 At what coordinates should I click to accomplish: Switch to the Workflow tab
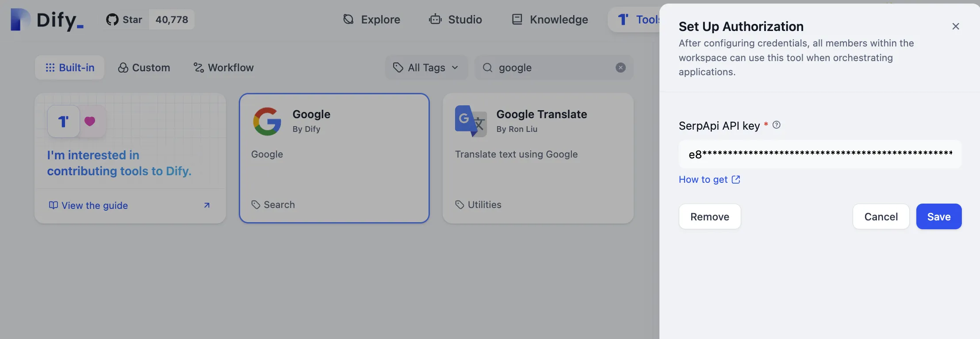coord(223,68)
